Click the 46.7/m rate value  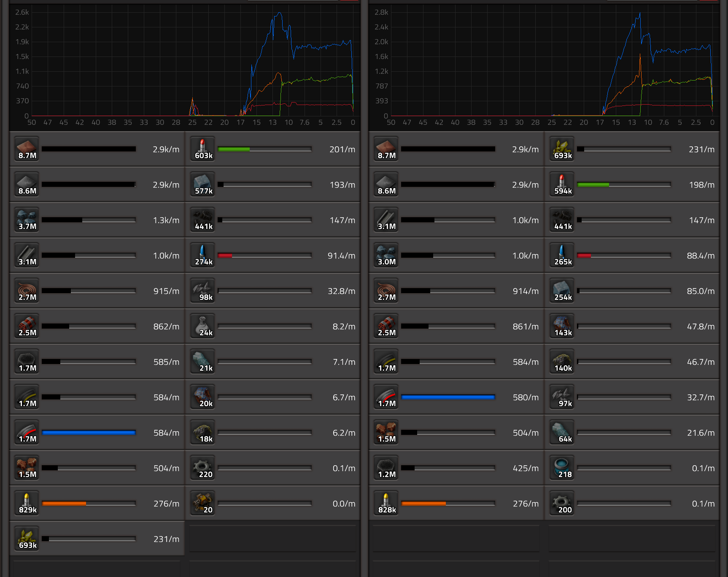701,362
